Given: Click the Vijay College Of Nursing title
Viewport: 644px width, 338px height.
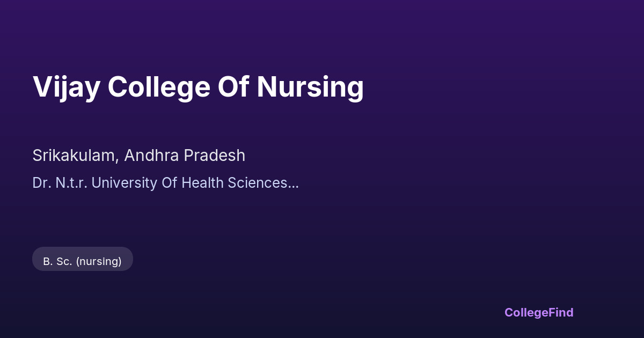Looking at the screenshot, I should click(198, 86).
